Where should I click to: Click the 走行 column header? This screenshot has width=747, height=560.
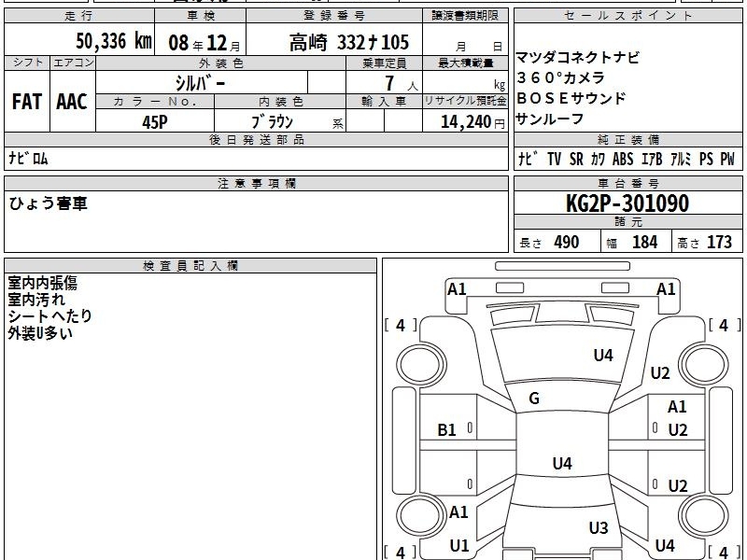click(79, 16)
